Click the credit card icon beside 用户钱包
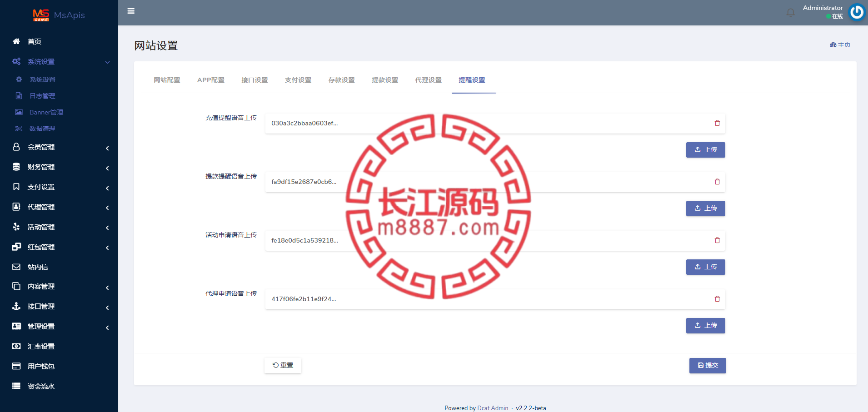 click(16, 366)
